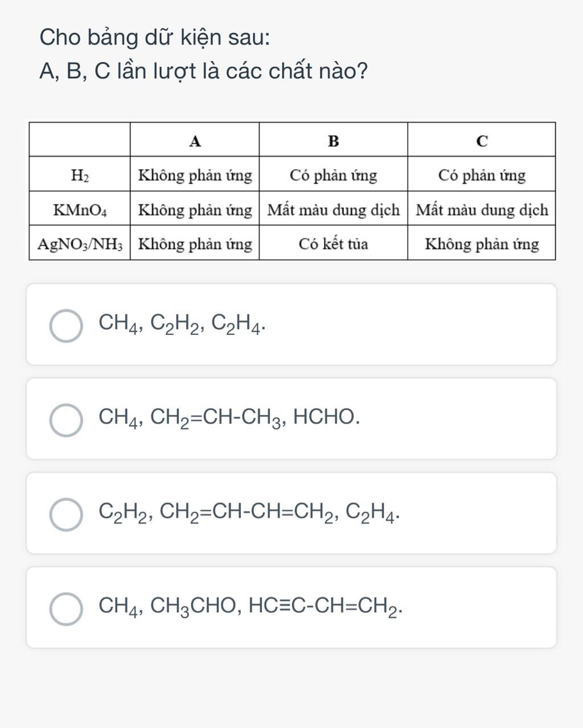This screenshot has width=583, height=728.
Task: Pick the radio option with CH3CHO
Action: coord(66,609)
